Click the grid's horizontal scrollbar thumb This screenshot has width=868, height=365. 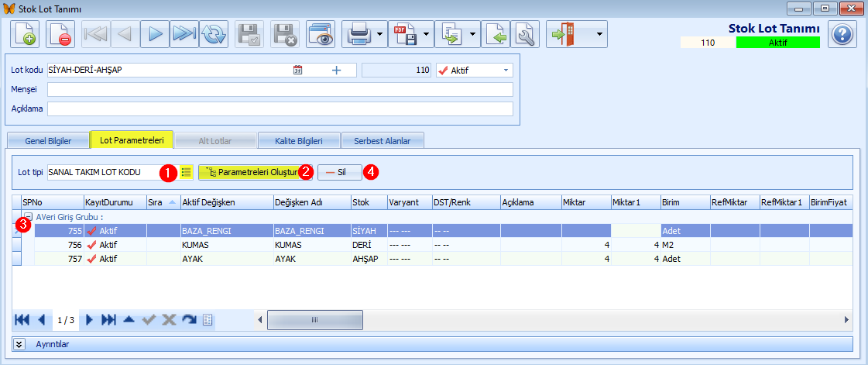pos(315,319)
